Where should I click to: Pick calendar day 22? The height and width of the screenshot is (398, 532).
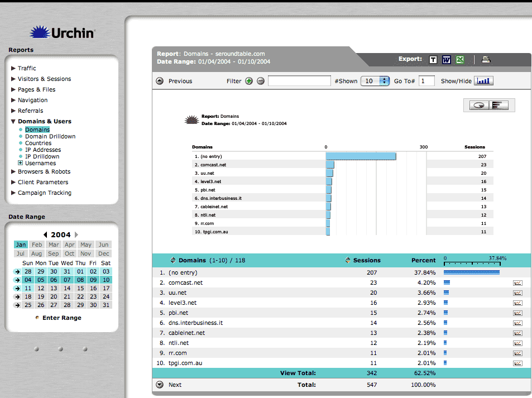pos(80,296)
